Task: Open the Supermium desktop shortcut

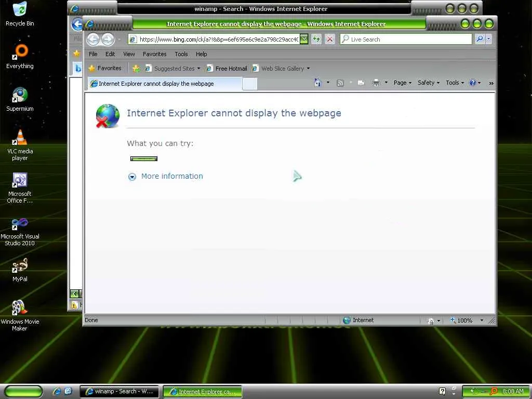Action: [x=20, y=99]
